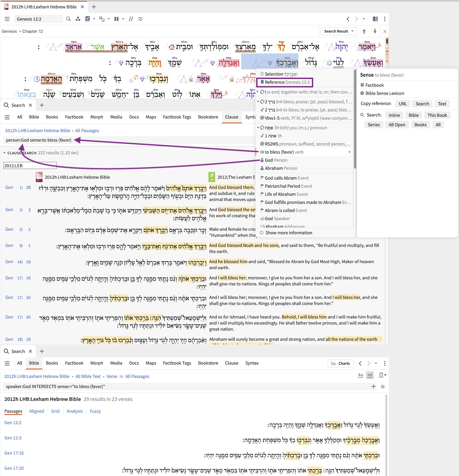This screenshot has height=476, width=459.
Task: Click the visual filters checkmark icon
Action: (x=88, y=19)
